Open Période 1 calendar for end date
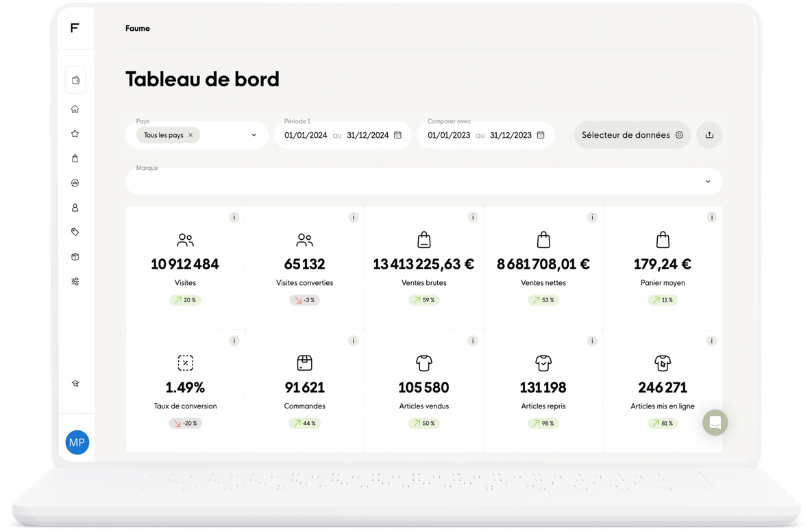 coord(397,135)
